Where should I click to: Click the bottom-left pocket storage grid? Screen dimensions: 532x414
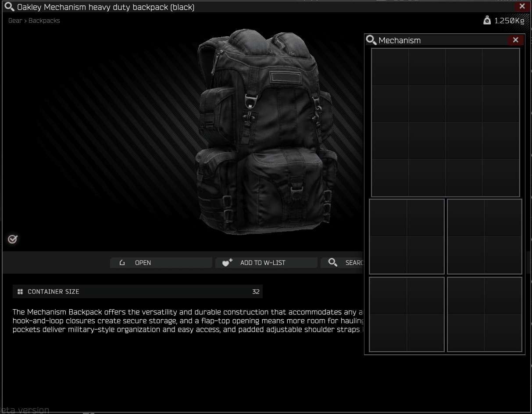click(407, 314)
